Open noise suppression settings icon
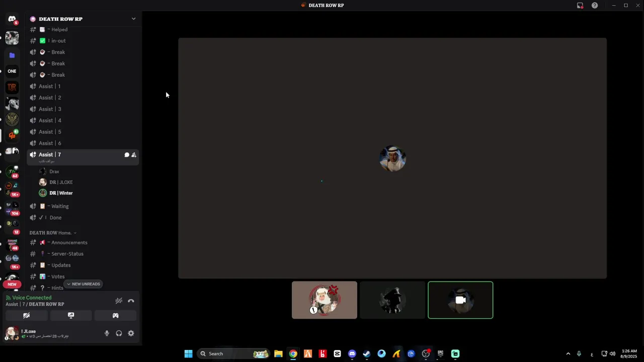The width and height of the screenshot is (644, 362). [119, 301]
